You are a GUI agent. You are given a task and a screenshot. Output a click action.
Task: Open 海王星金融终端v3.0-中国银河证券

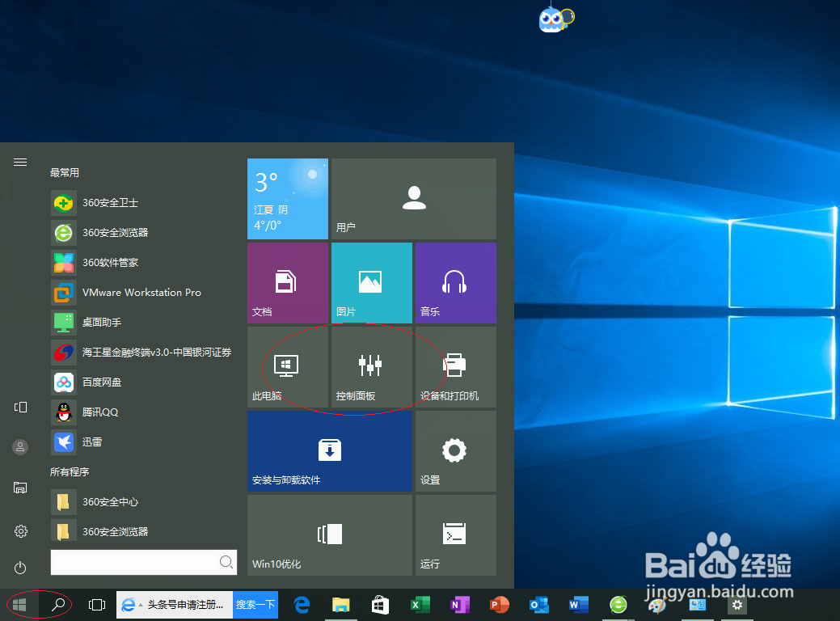[x=142, y=352]
